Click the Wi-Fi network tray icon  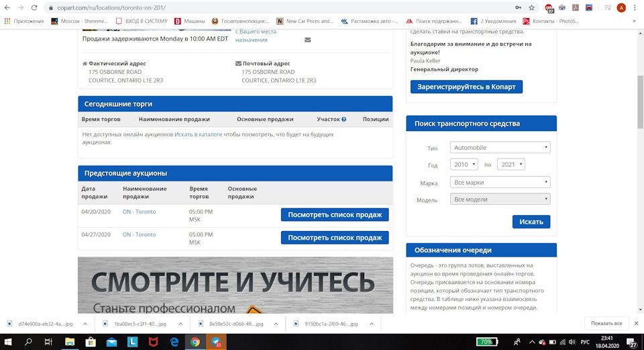(x=562, y=342)
